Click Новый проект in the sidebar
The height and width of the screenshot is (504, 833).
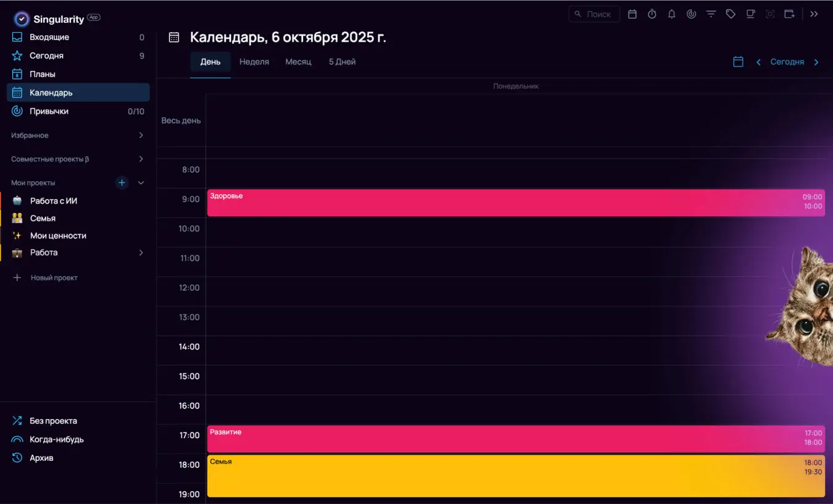coord(54,278)
